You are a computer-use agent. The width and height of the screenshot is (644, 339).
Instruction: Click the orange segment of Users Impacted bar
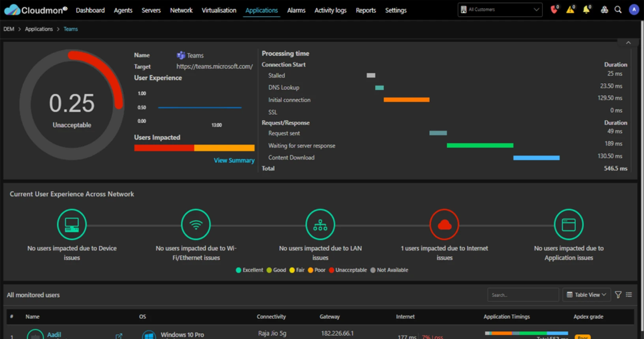click(224, 148)
